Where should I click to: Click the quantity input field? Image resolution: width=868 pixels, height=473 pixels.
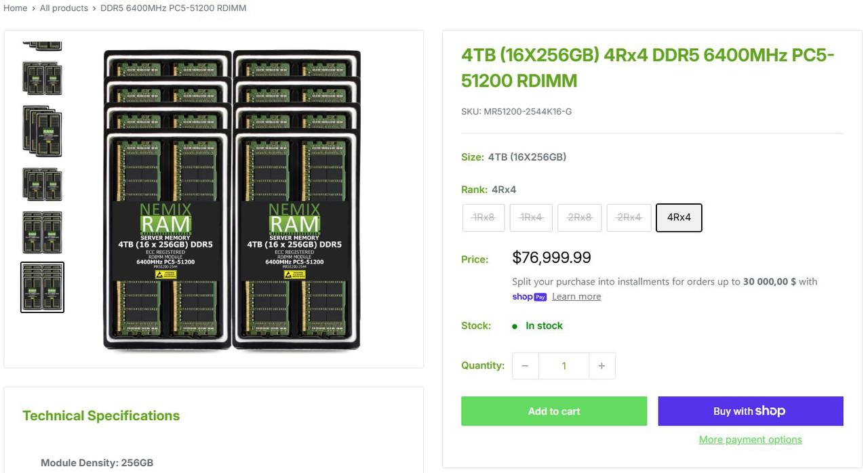click(564, 366)
